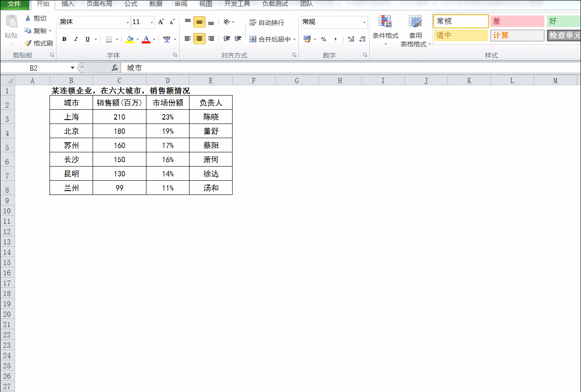This screenshot has height=392, width=581.
Task: Increase font size with the large A icon
Action: click(x=161, y=22)
